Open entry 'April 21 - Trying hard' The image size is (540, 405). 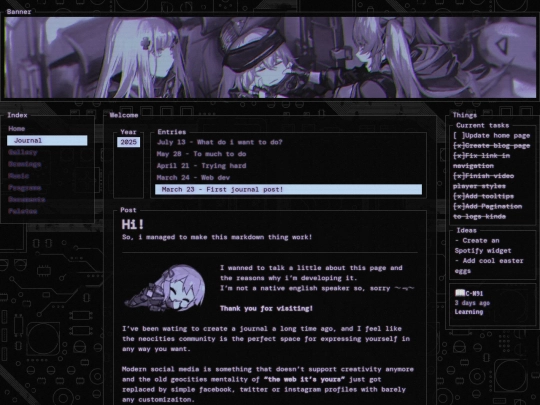pyautogui.click(x=201, y=166)
